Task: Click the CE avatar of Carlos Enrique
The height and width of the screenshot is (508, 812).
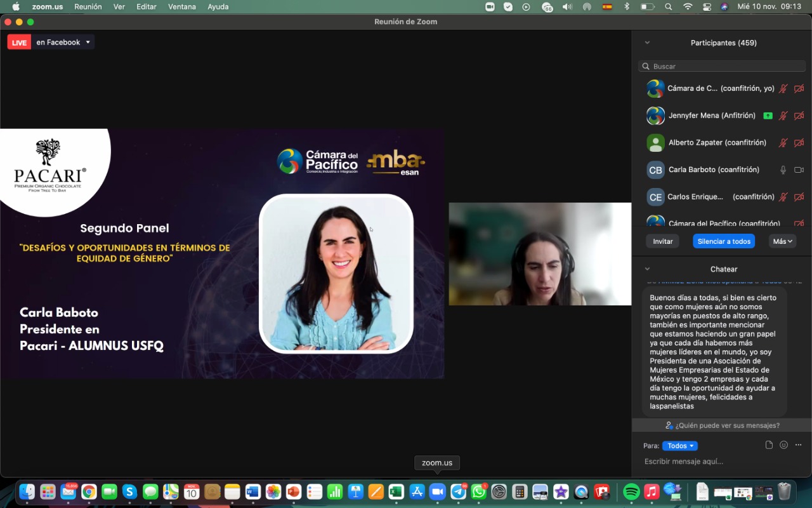Action: coord(655,197)
